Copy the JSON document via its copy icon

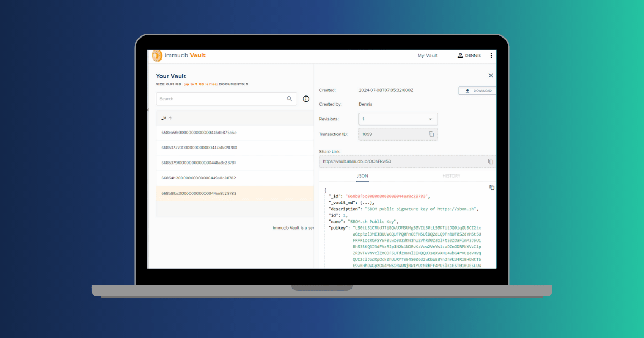[492, 187]
